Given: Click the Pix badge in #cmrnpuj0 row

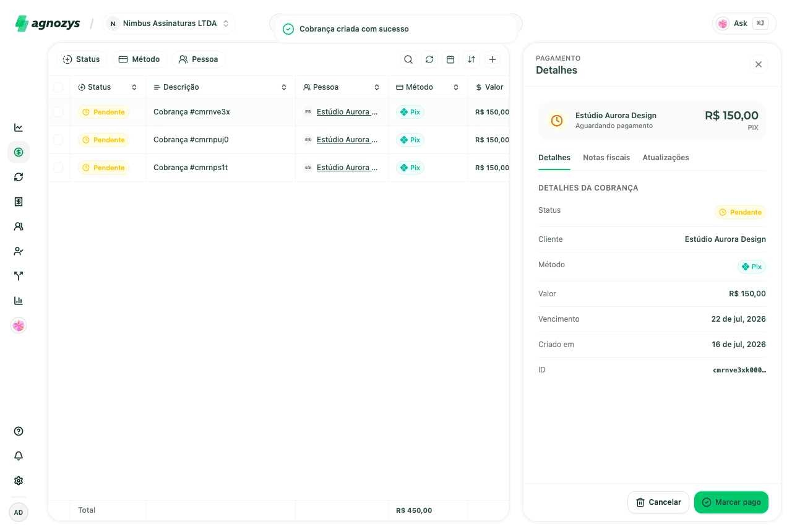Looking at the screenshot, I should [410, 140].
